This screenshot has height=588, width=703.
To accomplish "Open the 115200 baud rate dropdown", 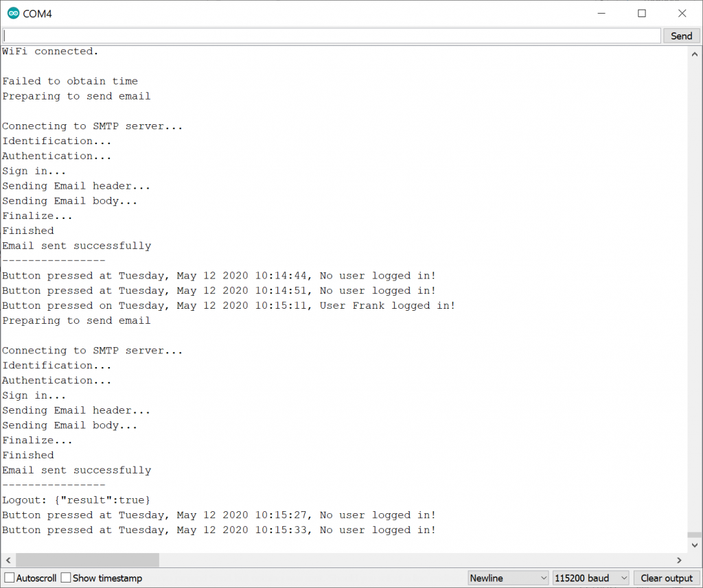I will coord(590,578).
